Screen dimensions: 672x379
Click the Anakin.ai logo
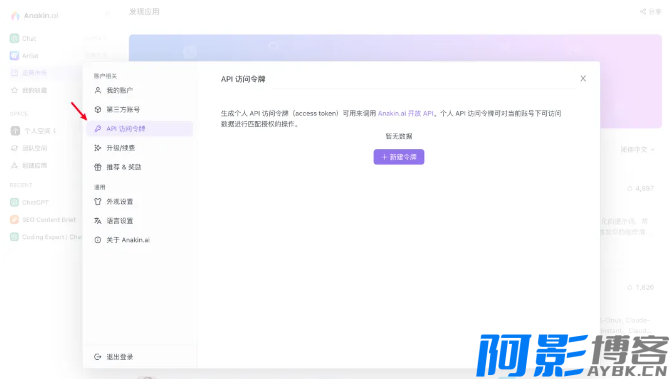click(34, 15)
